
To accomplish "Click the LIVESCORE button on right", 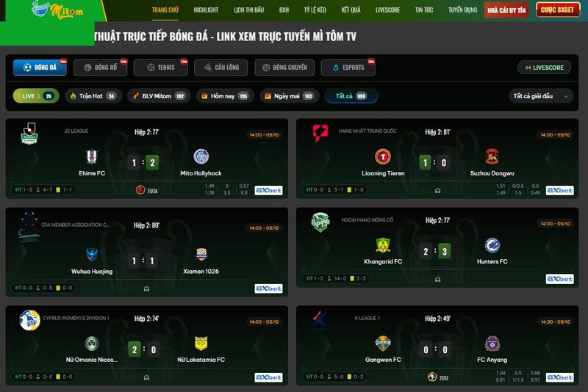I will 544,68.
